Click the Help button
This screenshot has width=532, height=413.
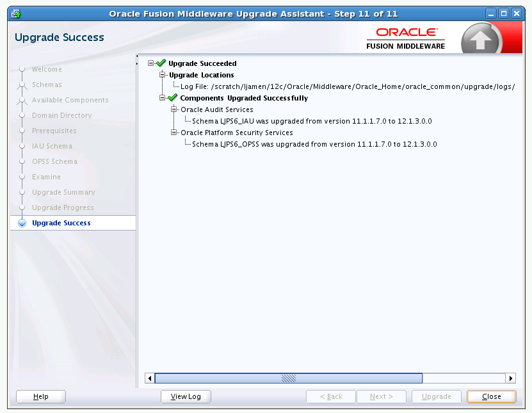[x=41, y=396]
